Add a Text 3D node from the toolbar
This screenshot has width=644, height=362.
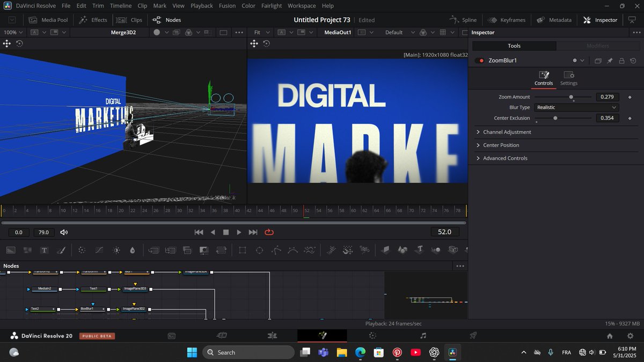click(x=420, y=250)
